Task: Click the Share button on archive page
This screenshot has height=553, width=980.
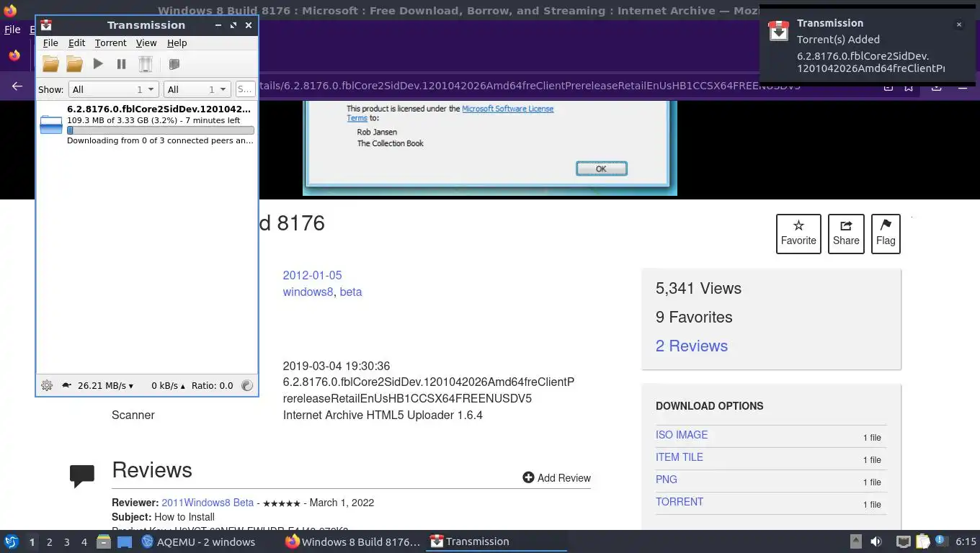Action: [846, 234]
